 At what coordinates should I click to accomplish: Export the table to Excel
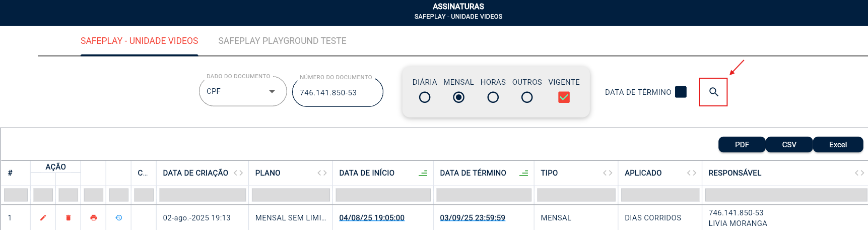pos(838,145)
